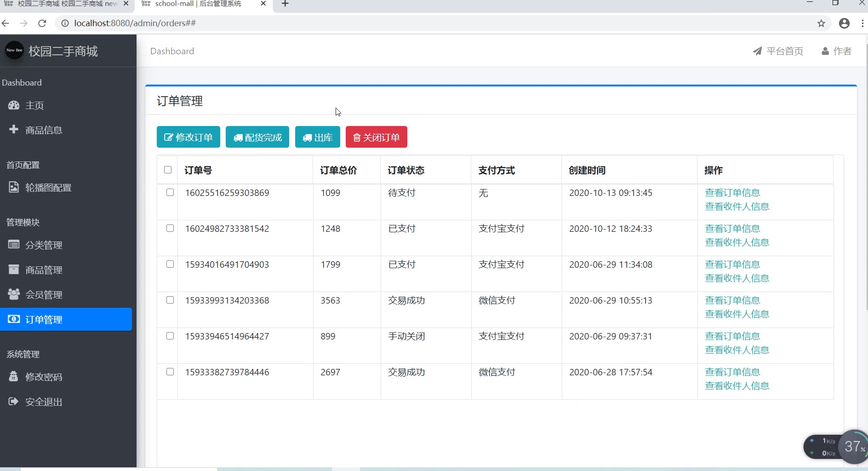Screen dimensions: 868x471
Task: Click the sign-out icon for 安全退出
Action: pyautogui.click(x=14, y=402)
